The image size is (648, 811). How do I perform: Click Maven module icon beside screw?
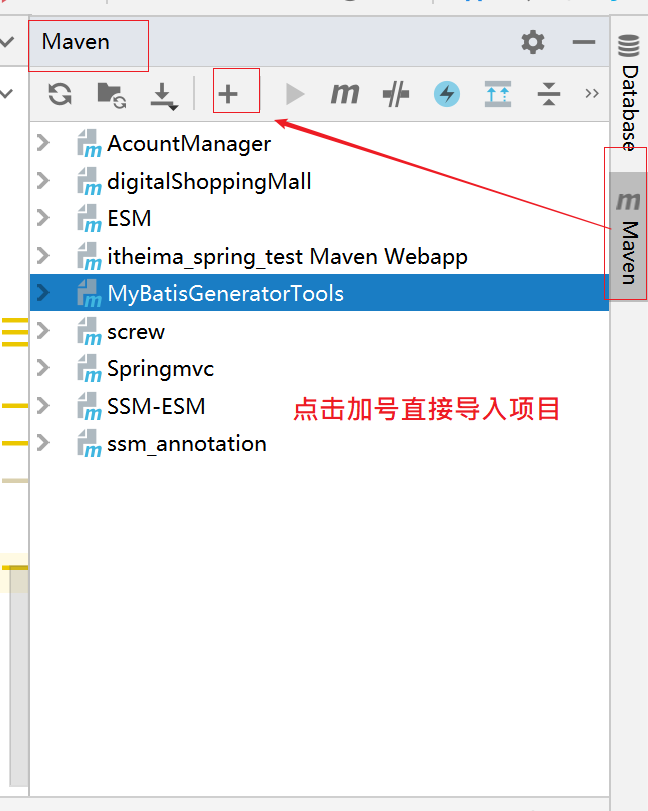(x=89, y=331)
